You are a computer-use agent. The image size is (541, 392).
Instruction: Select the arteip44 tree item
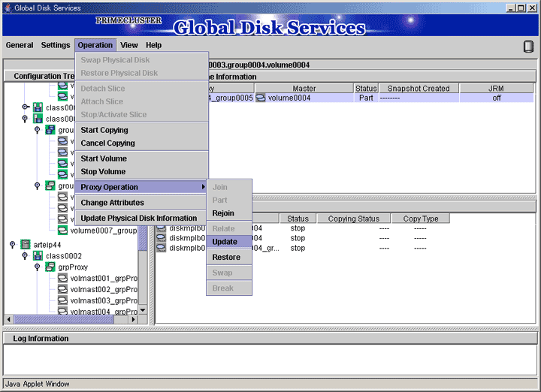click(47, 245)
